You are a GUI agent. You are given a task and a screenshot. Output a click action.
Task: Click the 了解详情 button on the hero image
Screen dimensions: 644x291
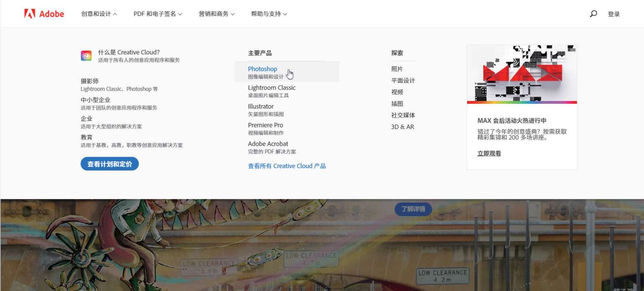413,209
